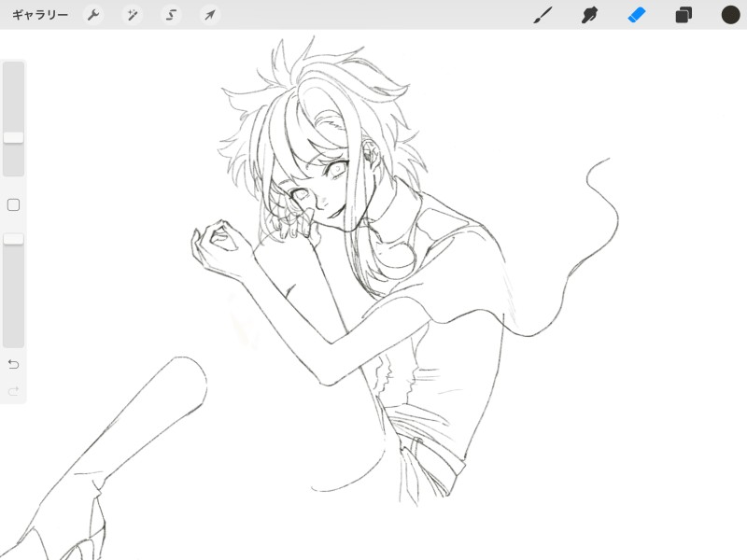Redo the last undone action
Viewport: 747px width, 560px height.
pos(13,391)
